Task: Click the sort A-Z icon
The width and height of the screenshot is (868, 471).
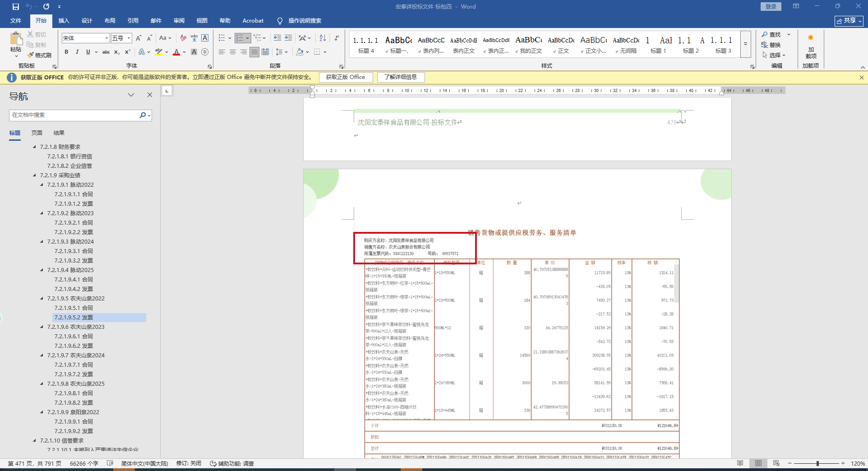Action: coord(322,38)
